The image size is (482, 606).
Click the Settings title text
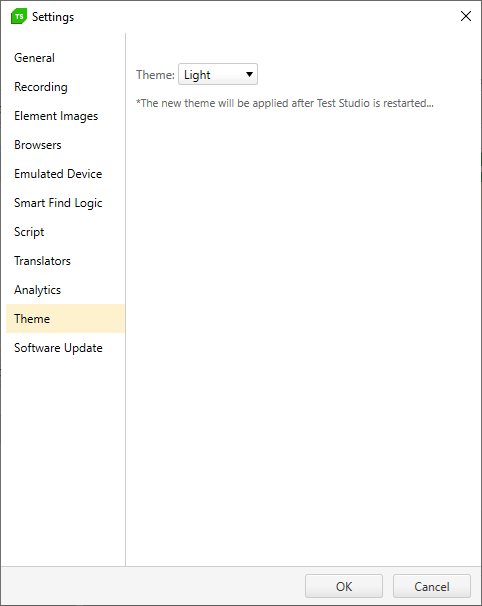click(53, 17)
